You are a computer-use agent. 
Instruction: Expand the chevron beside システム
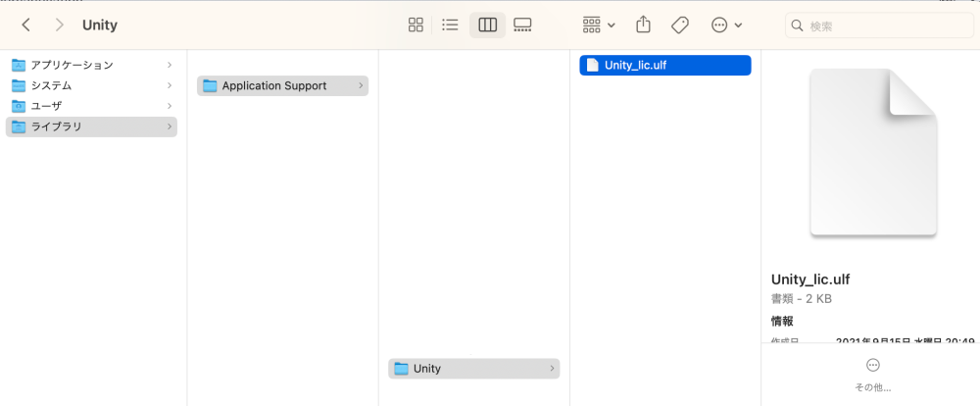170,85
